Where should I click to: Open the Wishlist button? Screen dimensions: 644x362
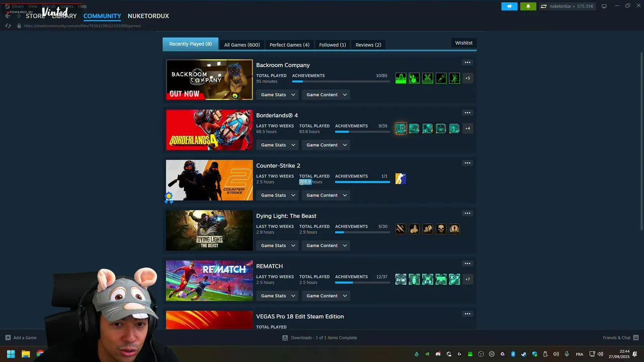[x=464, y=43]
